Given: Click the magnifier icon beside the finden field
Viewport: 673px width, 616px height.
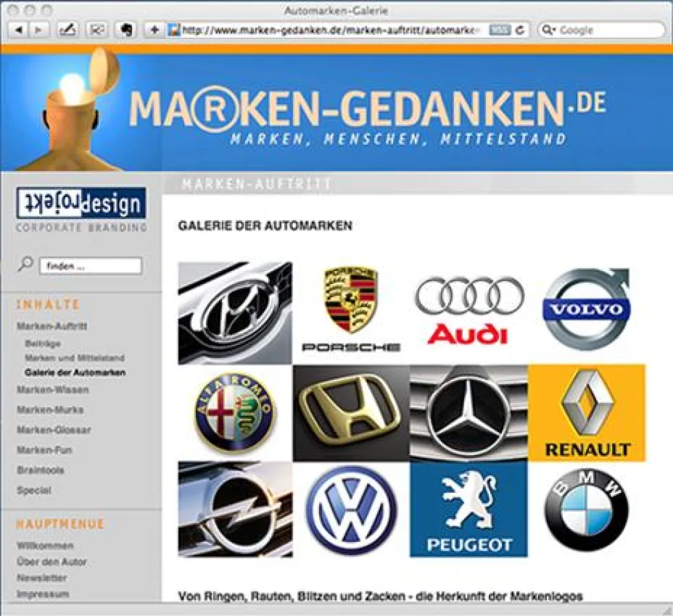Looking at the screenshot, I should [25, 265].
